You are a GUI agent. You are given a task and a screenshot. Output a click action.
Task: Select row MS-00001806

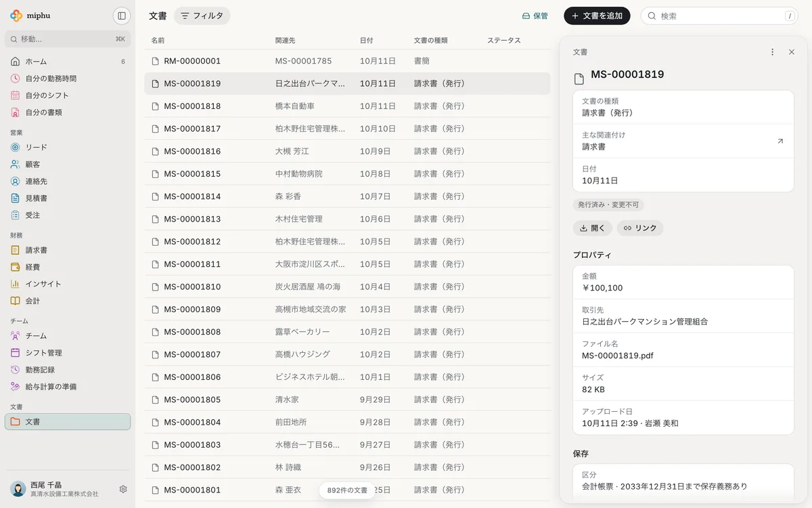[347, 377]
